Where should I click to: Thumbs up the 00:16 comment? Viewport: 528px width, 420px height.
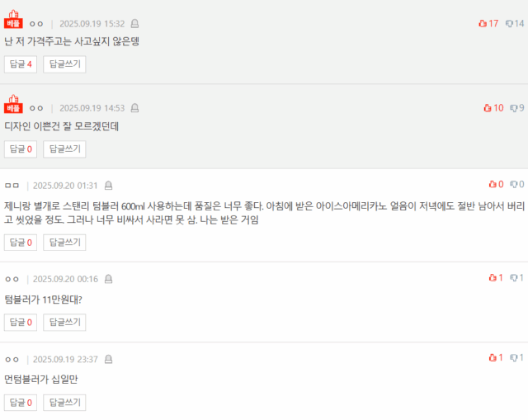click(x=492, y=278)
